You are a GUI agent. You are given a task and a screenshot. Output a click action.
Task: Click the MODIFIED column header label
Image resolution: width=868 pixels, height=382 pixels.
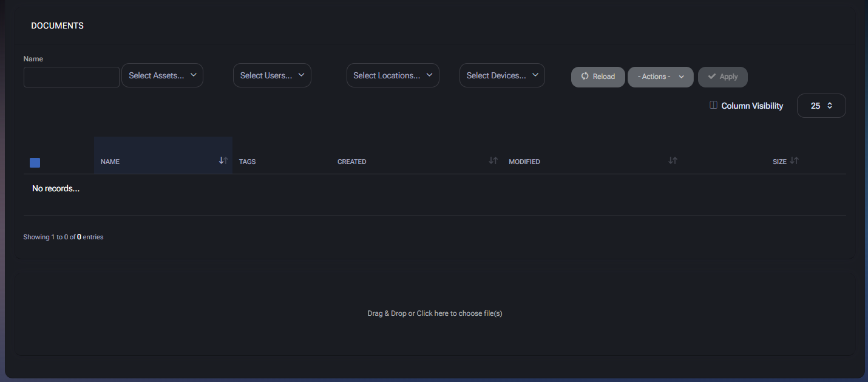tap(524, 162)
